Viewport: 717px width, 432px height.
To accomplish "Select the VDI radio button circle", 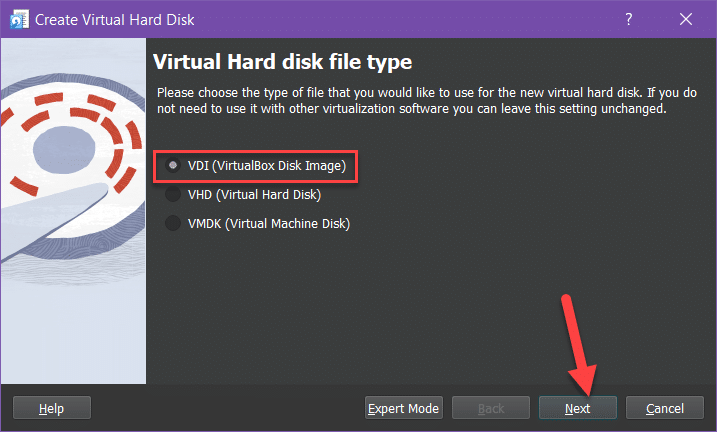I will 174,165.
